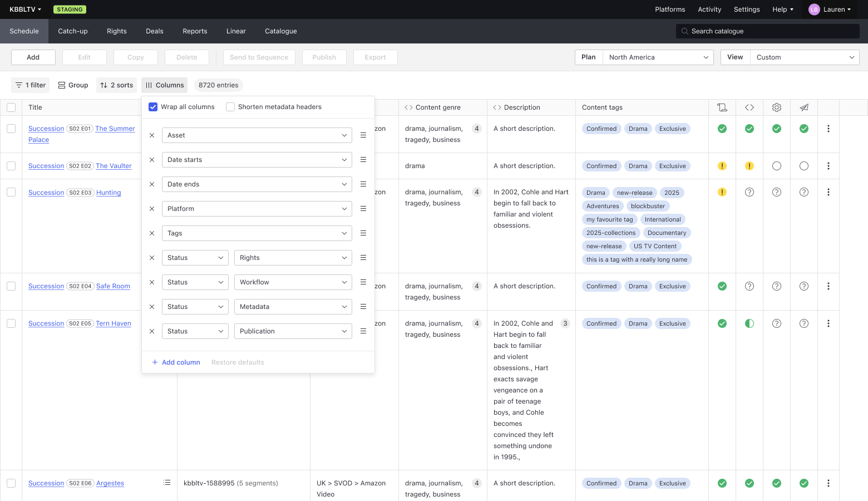Select the row checkbox for Hunting
This screenshot has height=501, width=868.
11,192
